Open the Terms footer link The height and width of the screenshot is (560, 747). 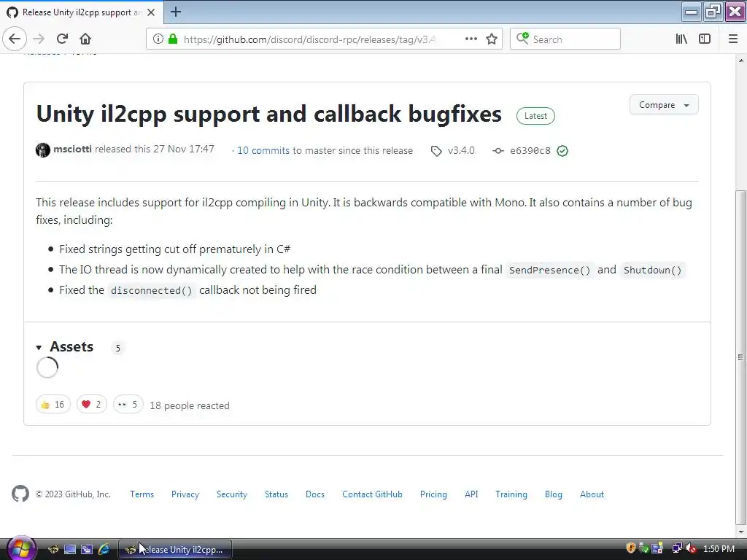point(142,494)
